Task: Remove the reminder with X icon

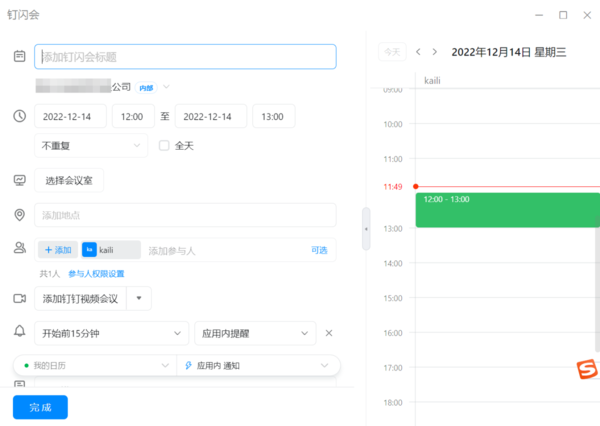Action: (329, 333)
